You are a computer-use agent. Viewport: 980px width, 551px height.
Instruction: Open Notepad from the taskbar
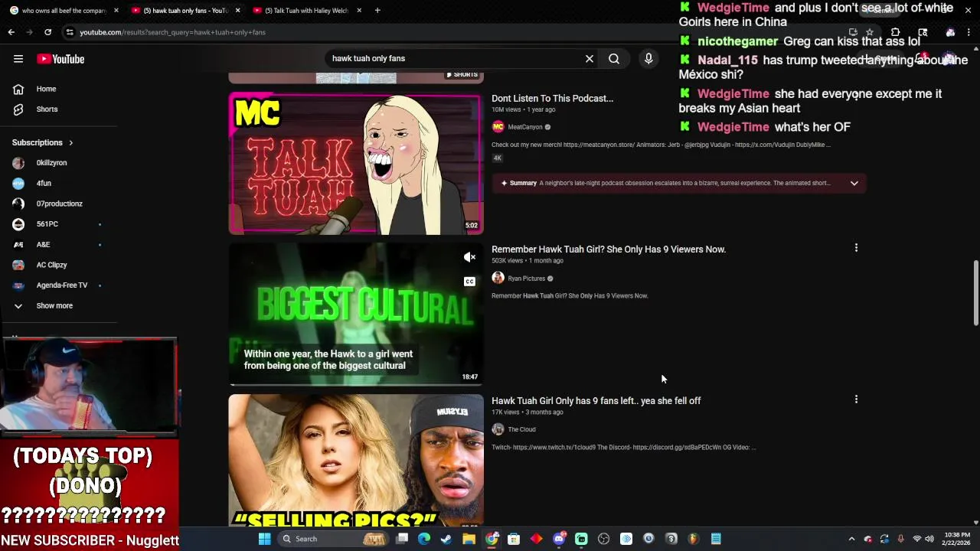[x=716, y=539]
